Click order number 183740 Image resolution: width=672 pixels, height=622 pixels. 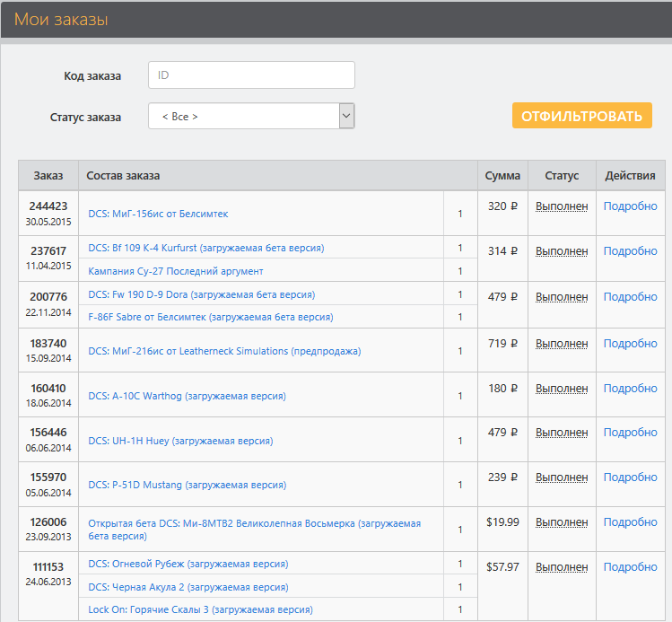point(48,344)
